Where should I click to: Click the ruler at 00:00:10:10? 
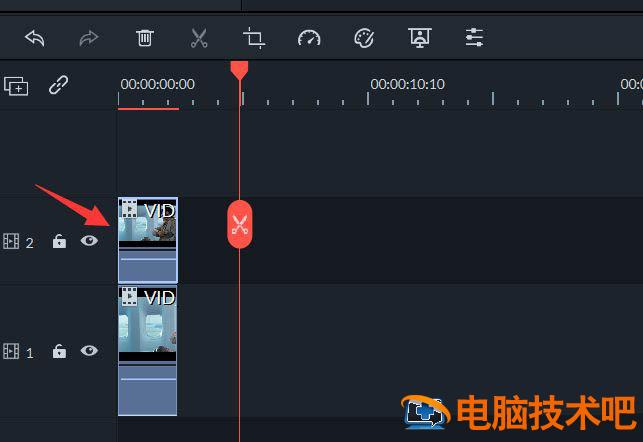pos(407,84)
